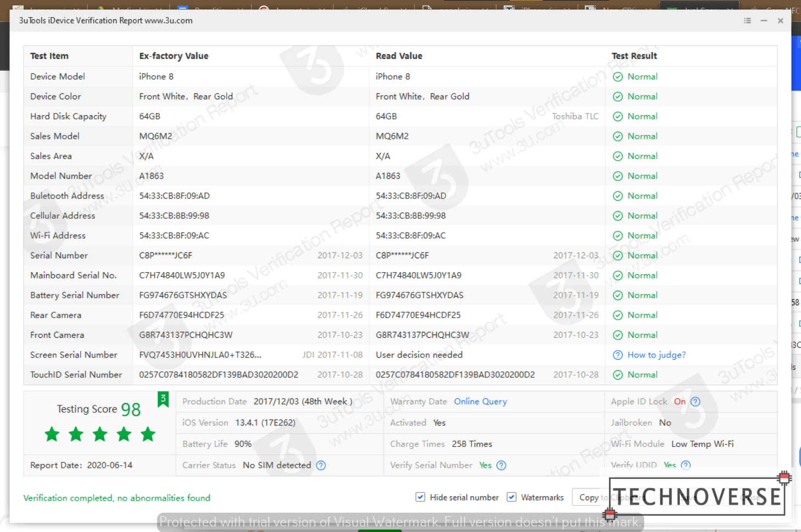Click question mark icon before How to judge?
Viewport: 801px width, 532px height.
[618, 355]
